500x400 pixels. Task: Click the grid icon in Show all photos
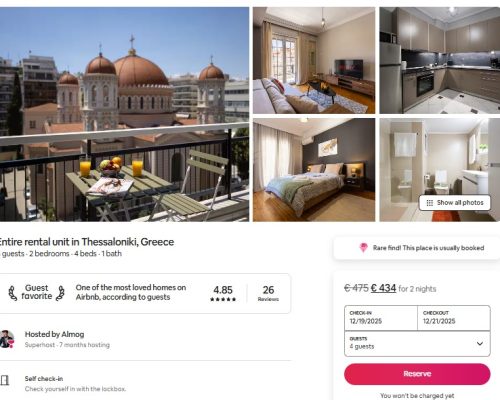point(430,203)
